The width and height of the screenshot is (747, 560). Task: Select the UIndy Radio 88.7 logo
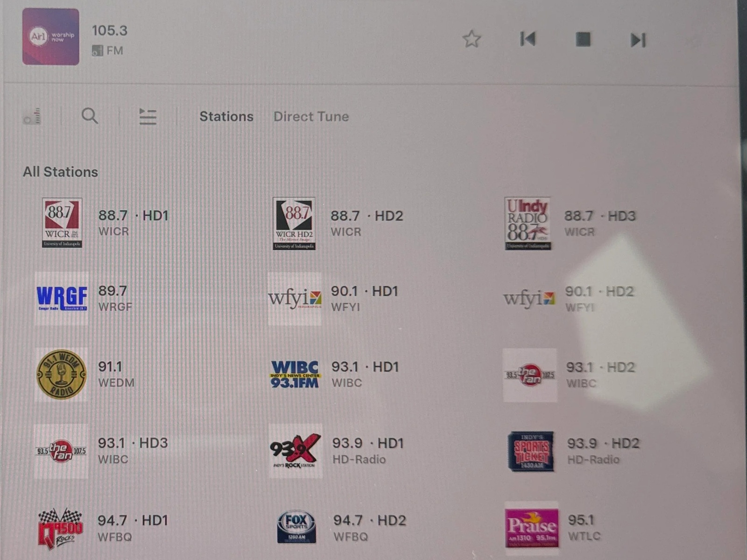(528, 224)
